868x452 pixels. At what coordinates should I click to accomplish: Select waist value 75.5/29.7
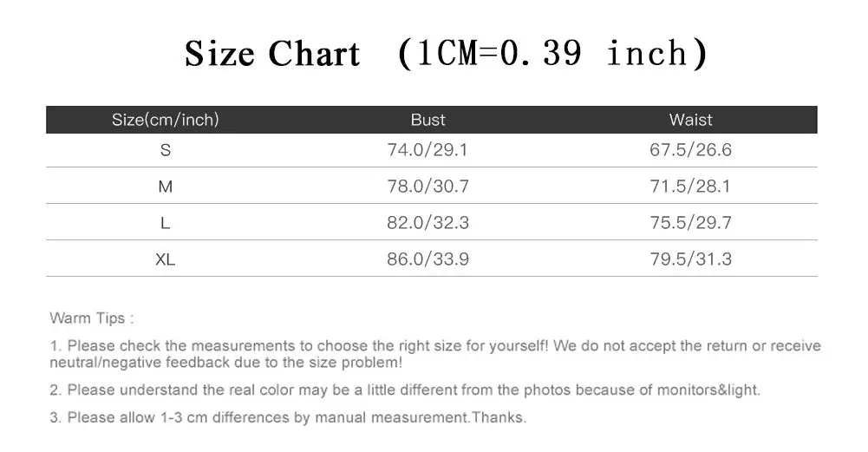click(x=690, y=223)
